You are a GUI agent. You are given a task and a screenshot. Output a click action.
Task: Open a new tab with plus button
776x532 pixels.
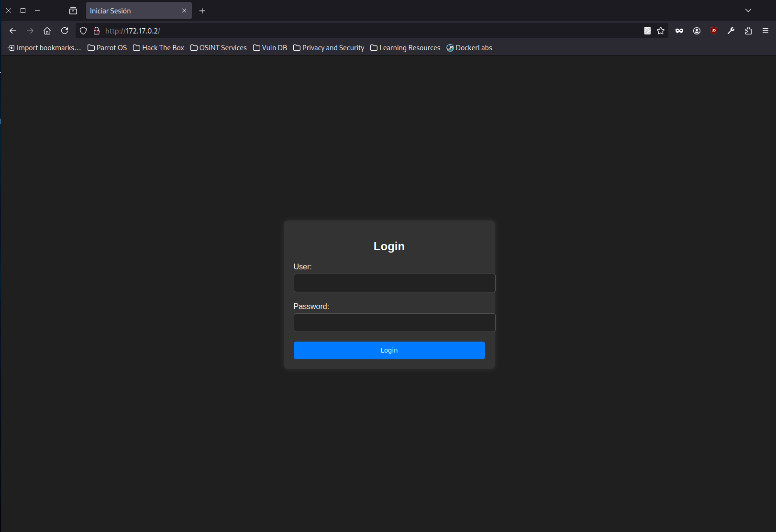pos(202,11)
